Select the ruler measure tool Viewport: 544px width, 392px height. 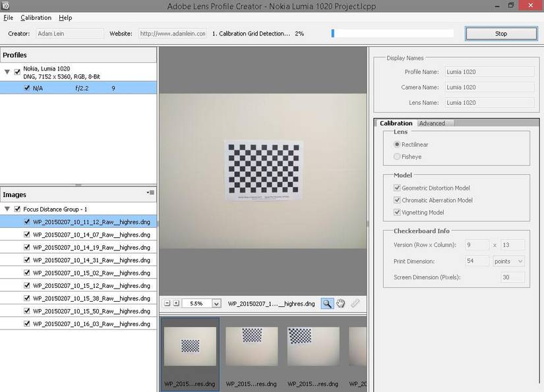click(x=355, y=303)
